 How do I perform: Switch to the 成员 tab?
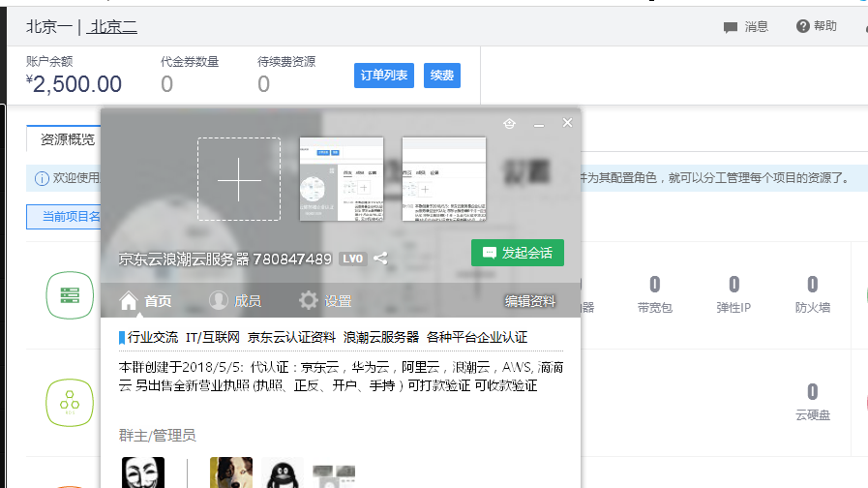[235, 301]
